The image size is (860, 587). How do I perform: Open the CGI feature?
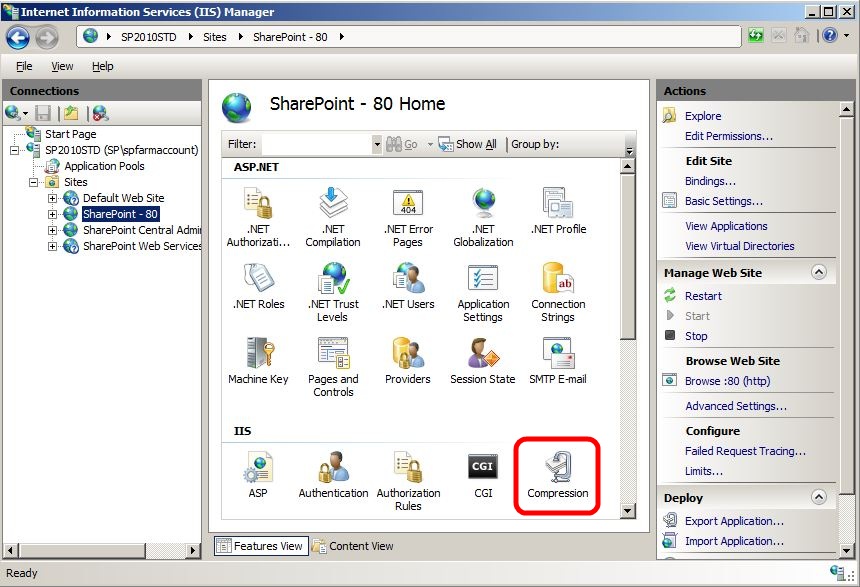(483, 475)
